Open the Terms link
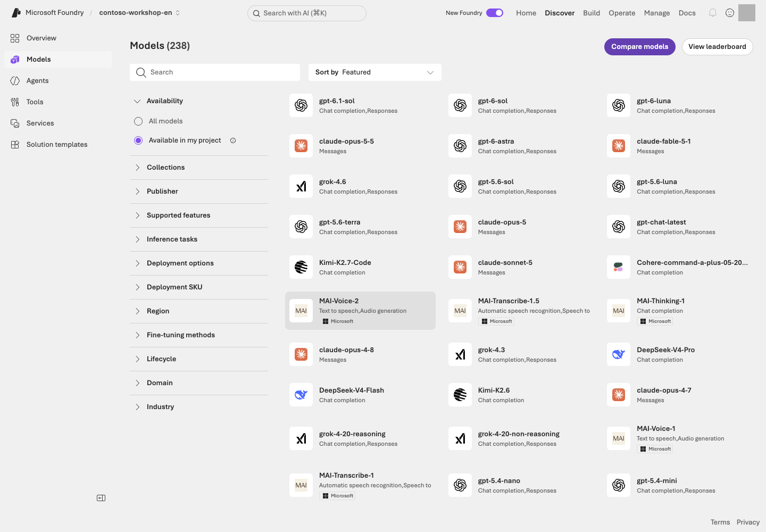Viewport: 766px width, 532px height. 720,522
